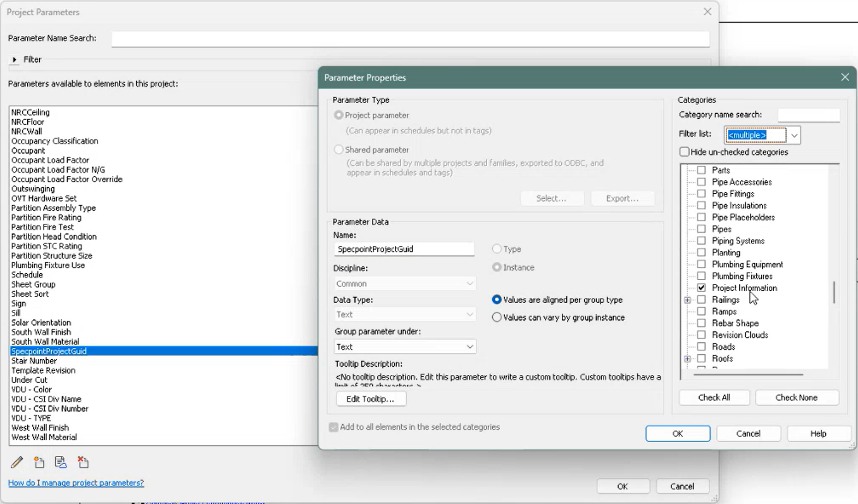Click the Select button for shared parameter
The height and width of the screenshot is (504, 858).
(x=552, y=198)
